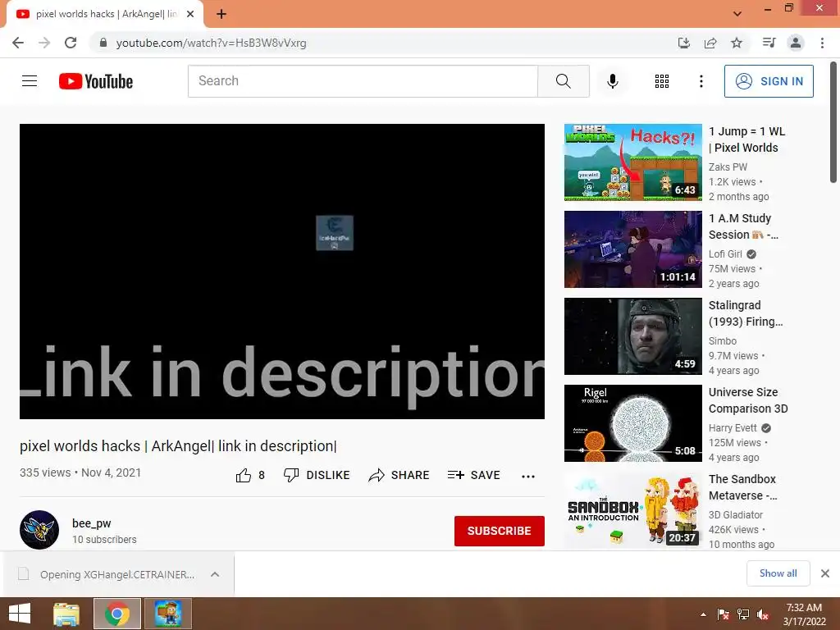The image size is (840, 630).
Task: Switch to Chrome in taskbar
Action: (117, 614)
